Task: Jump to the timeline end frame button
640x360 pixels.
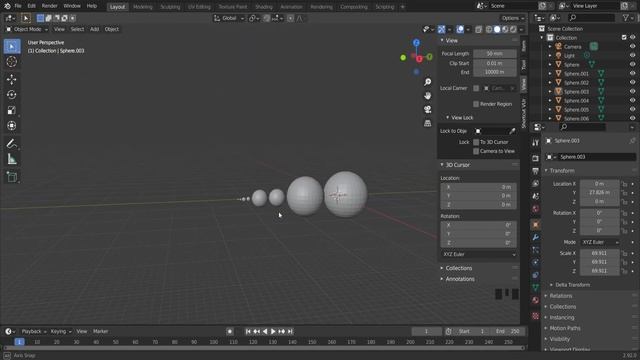Action: (x=290, y=332)
